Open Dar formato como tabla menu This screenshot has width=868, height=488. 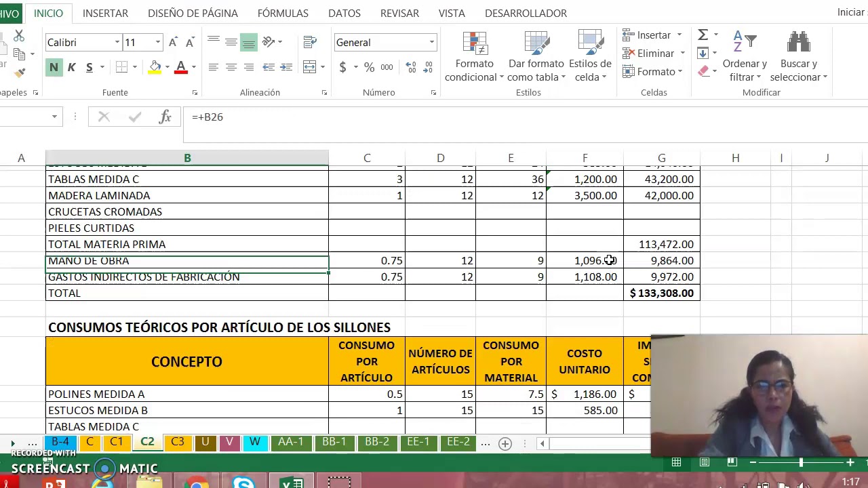(536, 57)
